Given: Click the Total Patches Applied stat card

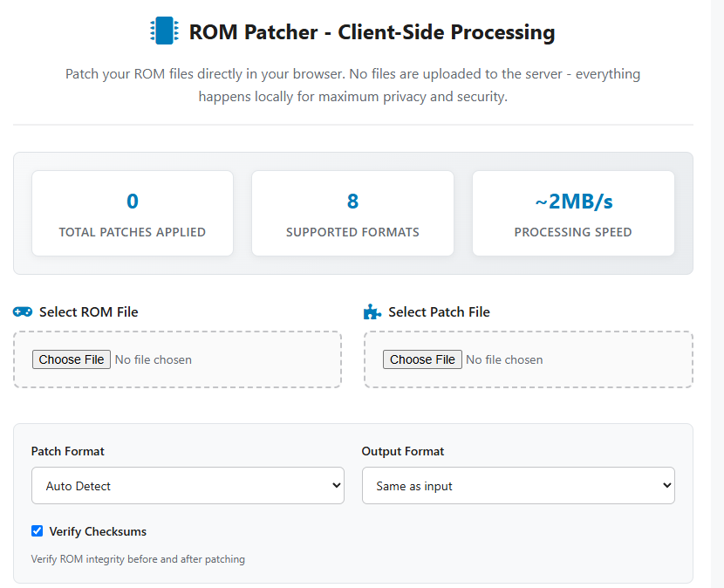Looking at the screenshot, I should tap(133, 214).
